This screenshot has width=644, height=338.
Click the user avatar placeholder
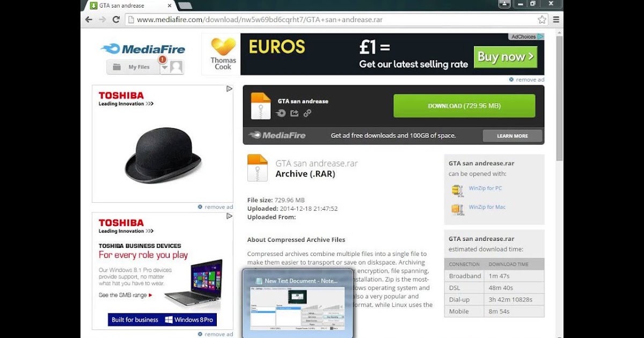[177, 67]
